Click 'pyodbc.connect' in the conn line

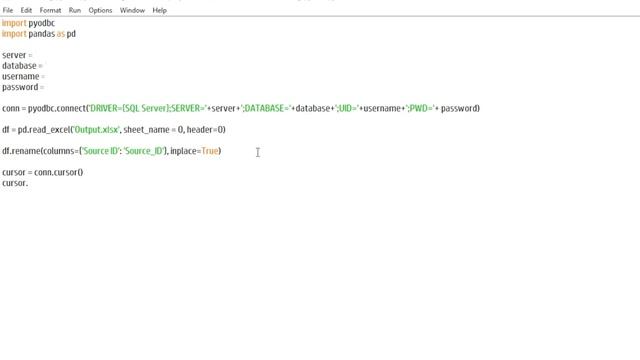click(x=57, y=109)
